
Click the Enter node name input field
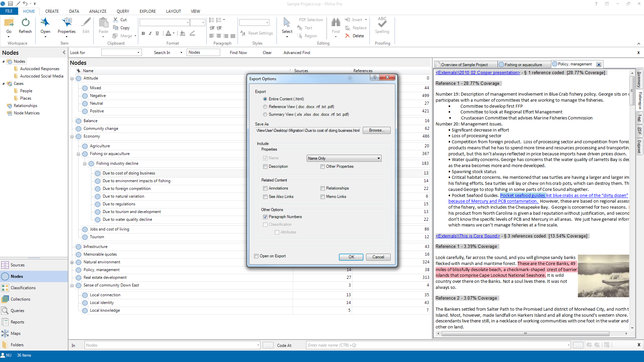pos(438,345)
